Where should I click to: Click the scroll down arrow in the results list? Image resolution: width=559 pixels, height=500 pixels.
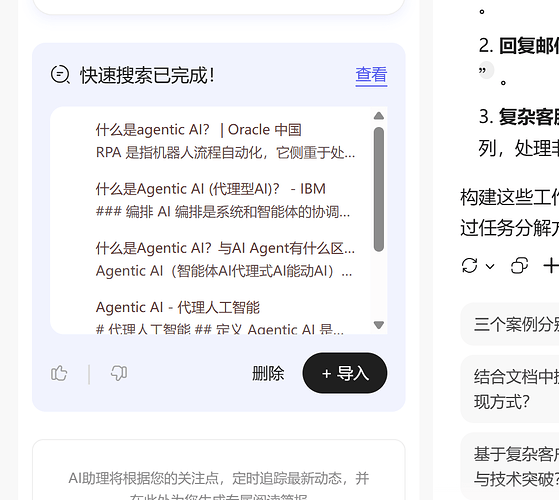tap(379, 325)
